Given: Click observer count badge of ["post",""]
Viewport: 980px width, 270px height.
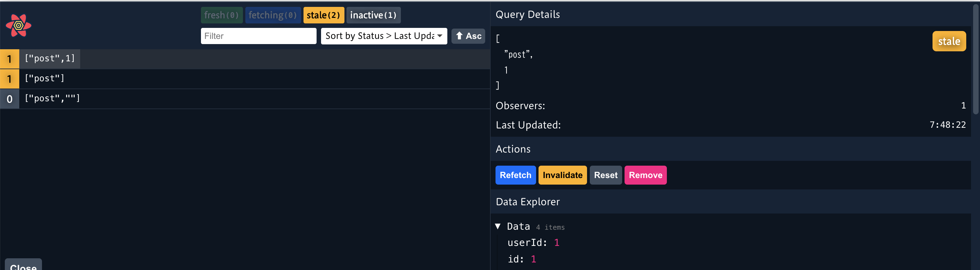Looking at the screenshot, I should pyautogui.click(x=10, y=99).
